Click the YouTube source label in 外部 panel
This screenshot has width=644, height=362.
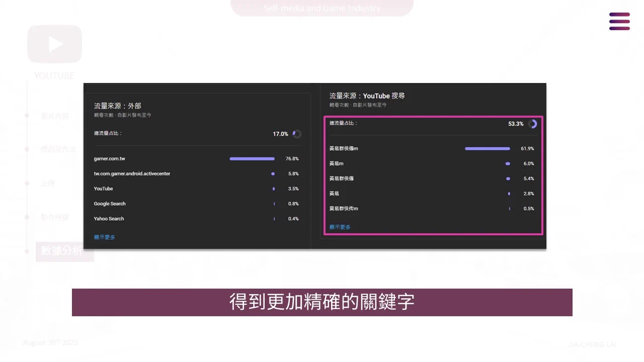(103, 189)
